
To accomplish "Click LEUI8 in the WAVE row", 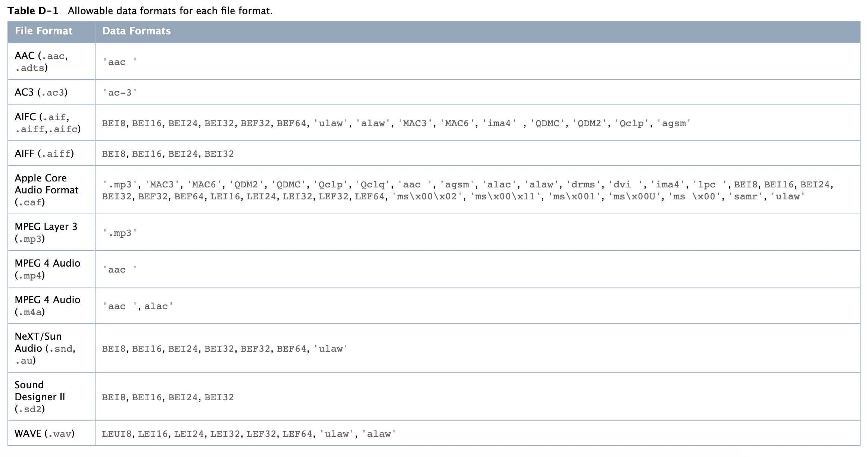I will click(x=117, y=434).
